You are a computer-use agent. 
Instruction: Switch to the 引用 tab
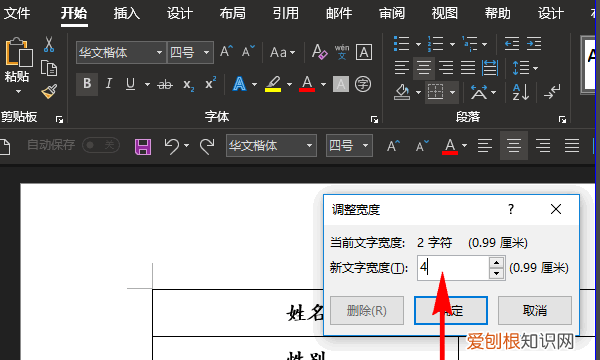click(x=285, y=13)
